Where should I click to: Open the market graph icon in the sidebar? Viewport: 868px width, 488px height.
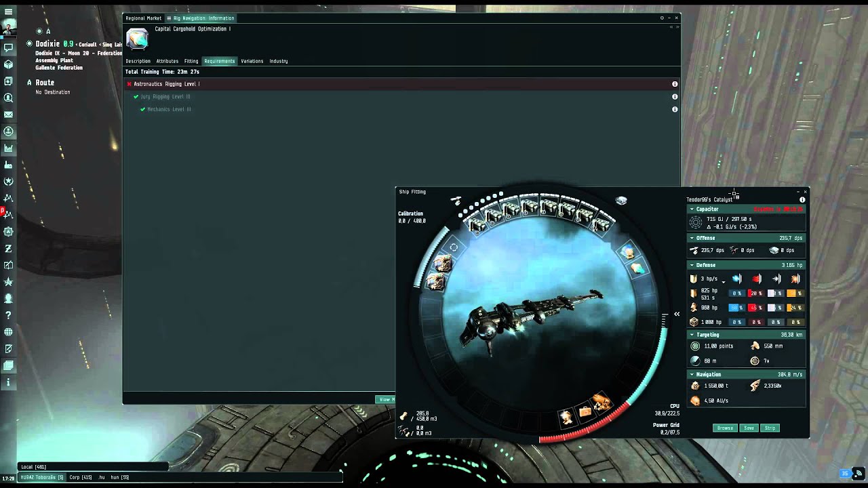pyautogui.click(x=8, y=148)
